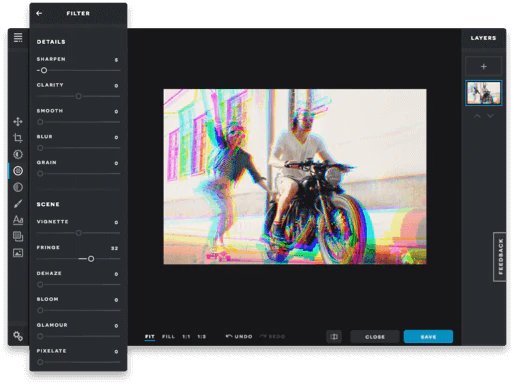Toggle the compare view icon
This screenshot has width=514, height=384.
click(334, 337)
